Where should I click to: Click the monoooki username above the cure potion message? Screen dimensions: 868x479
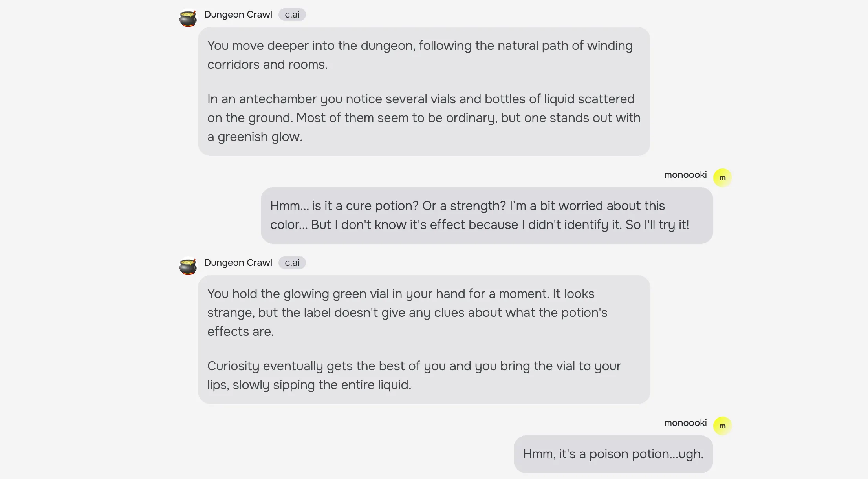685,175
